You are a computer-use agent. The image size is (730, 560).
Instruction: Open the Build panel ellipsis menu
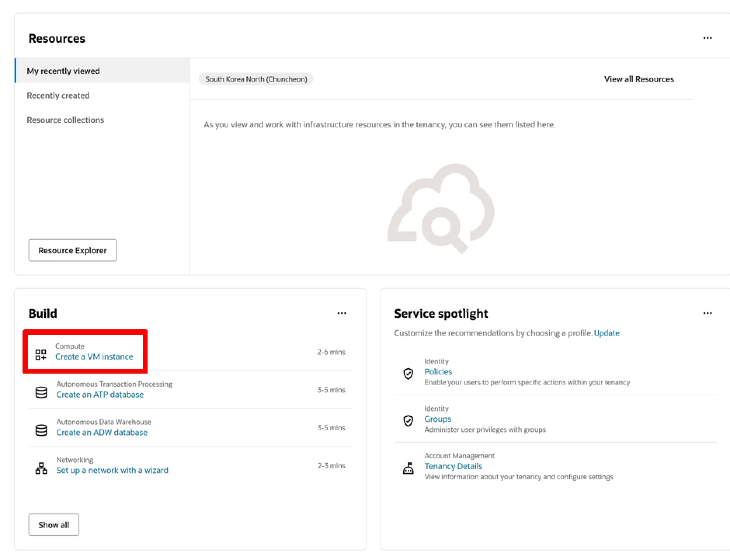point(342,313)
